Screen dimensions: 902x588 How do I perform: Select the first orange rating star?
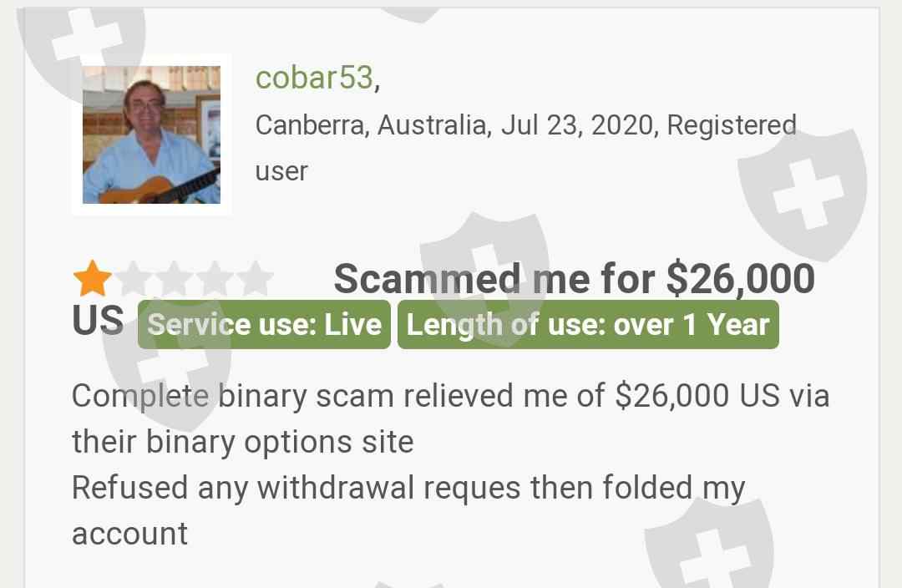[93, 278]
